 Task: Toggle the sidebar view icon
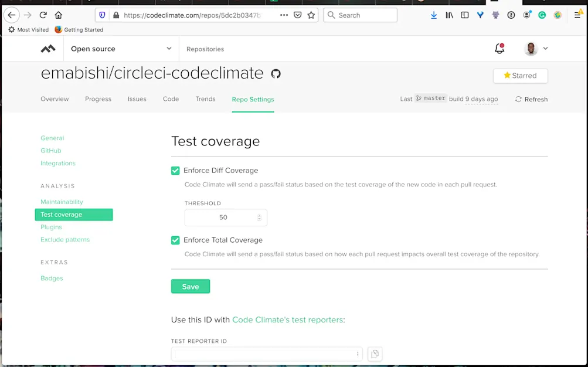coord(465,15)
